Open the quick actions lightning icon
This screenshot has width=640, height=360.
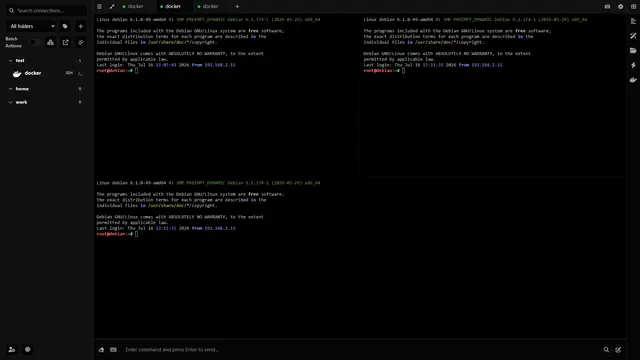(633, 65)
